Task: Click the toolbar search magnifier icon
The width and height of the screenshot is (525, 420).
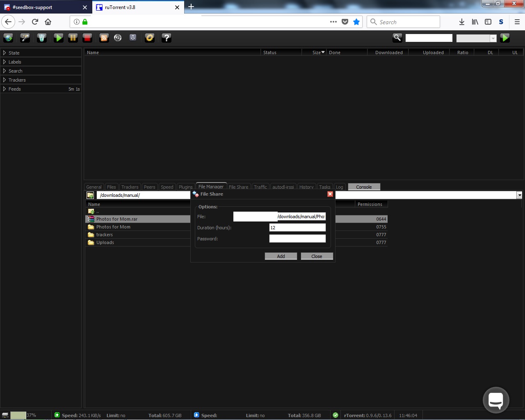Action: click(x=397, y=38)
